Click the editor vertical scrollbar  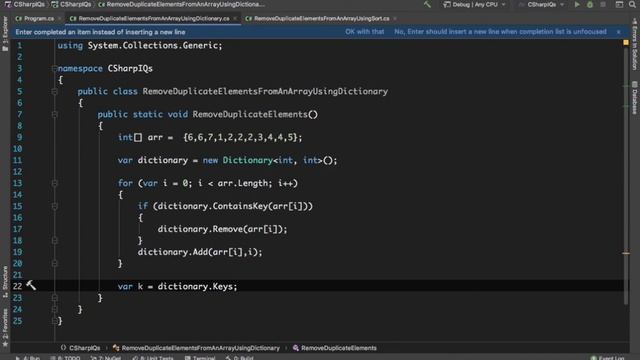point(626,176)
